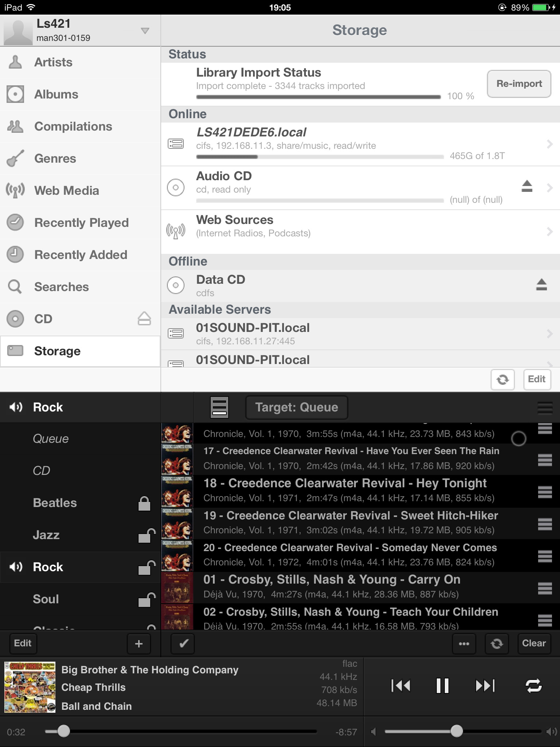Eject CD from the sidebar
Viewport: 560px width, 747px height.
click(144, 318)
